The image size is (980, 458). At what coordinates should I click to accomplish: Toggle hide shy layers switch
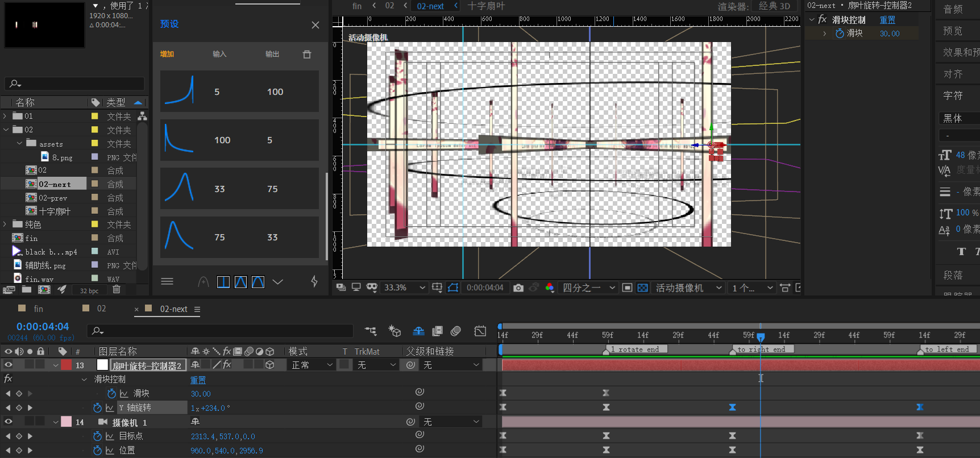pyautogui.click(x=419, y=331)
